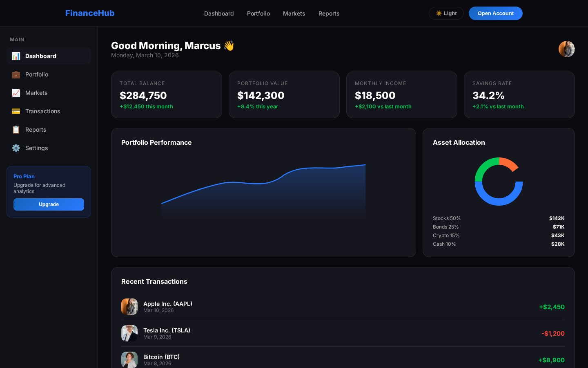Click the Bitcoin (BTC) transaction avatar
This screenshot has height=368, width=588.
click(x=129, y=360)
